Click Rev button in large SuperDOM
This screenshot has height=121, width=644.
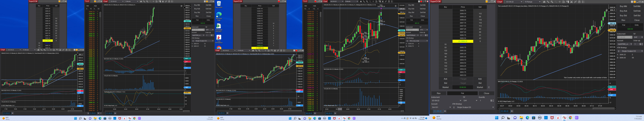point(439,93)
